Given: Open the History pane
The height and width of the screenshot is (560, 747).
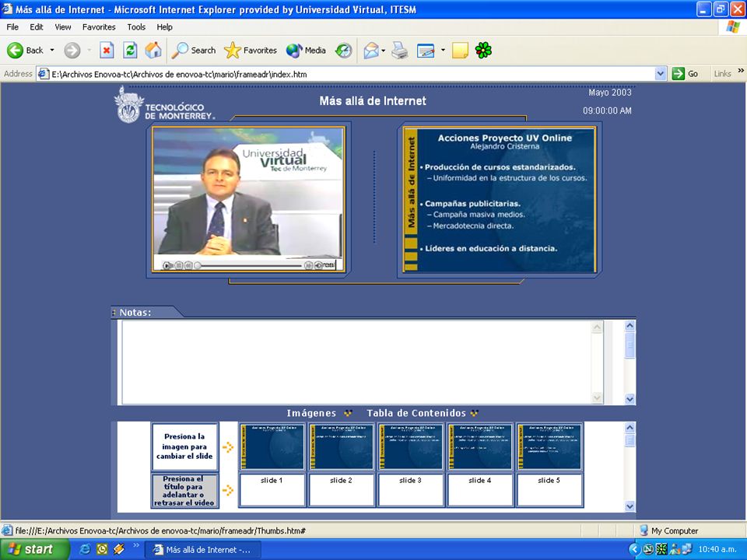Looking at the screenshot, I should click(x=343, y=50).
